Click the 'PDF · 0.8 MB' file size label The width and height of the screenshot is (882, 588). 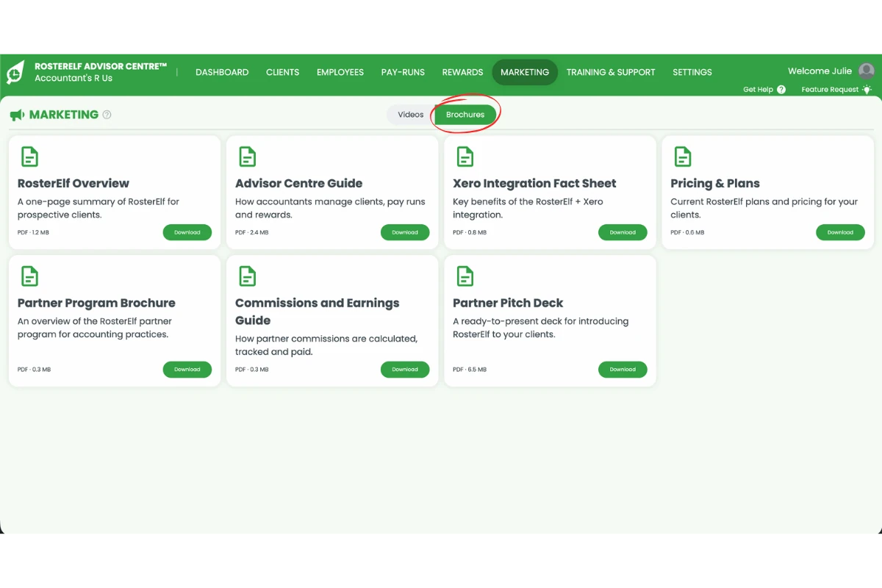tap(470, 232)
